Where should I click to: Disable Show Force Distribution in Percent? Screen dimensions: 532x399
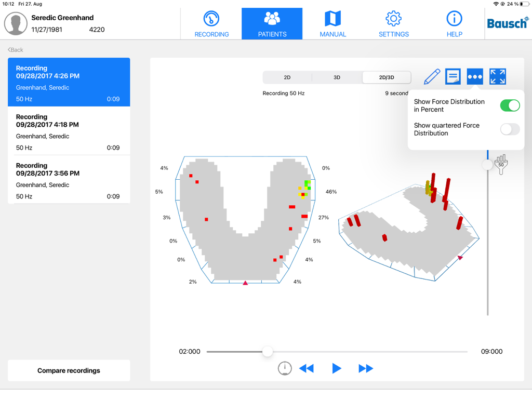tap(510, 105)
